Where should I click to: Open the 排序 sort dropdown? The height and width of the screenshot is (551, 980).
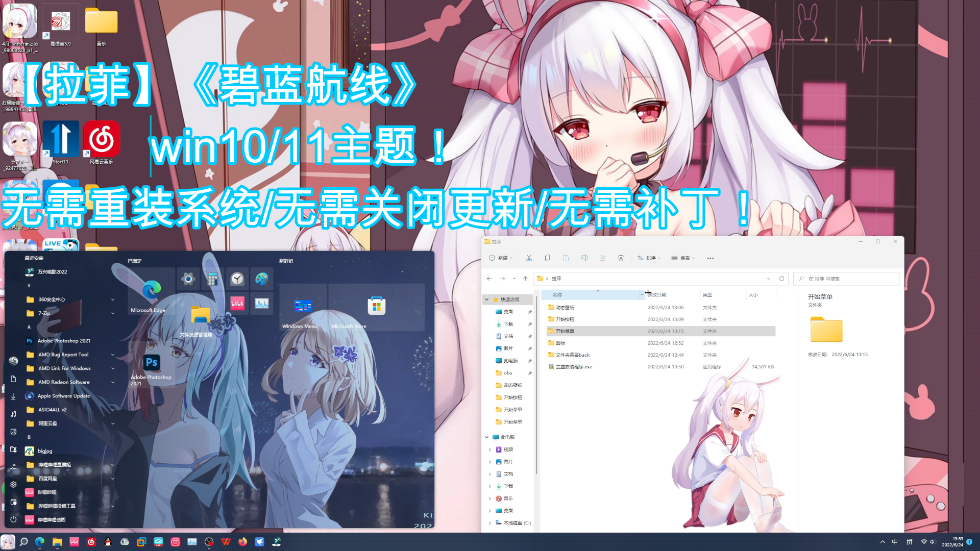[x=649, y=258]
